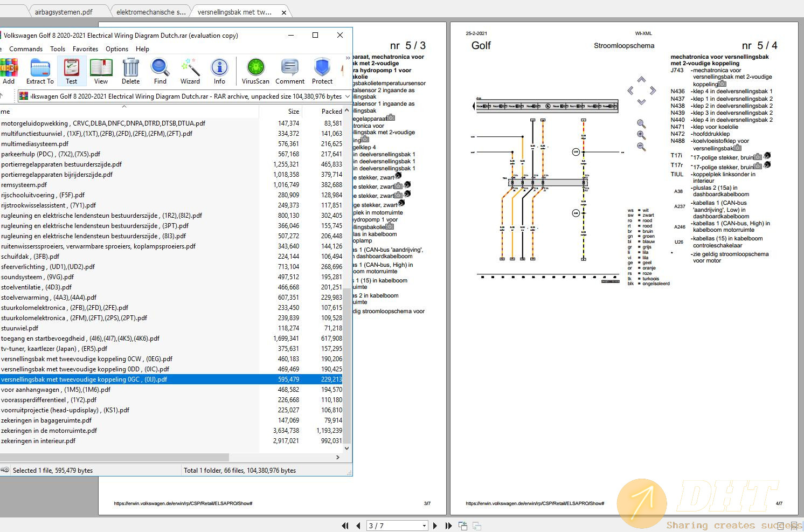Click the reset zoom magnifier on diagram

coord(641,124)
